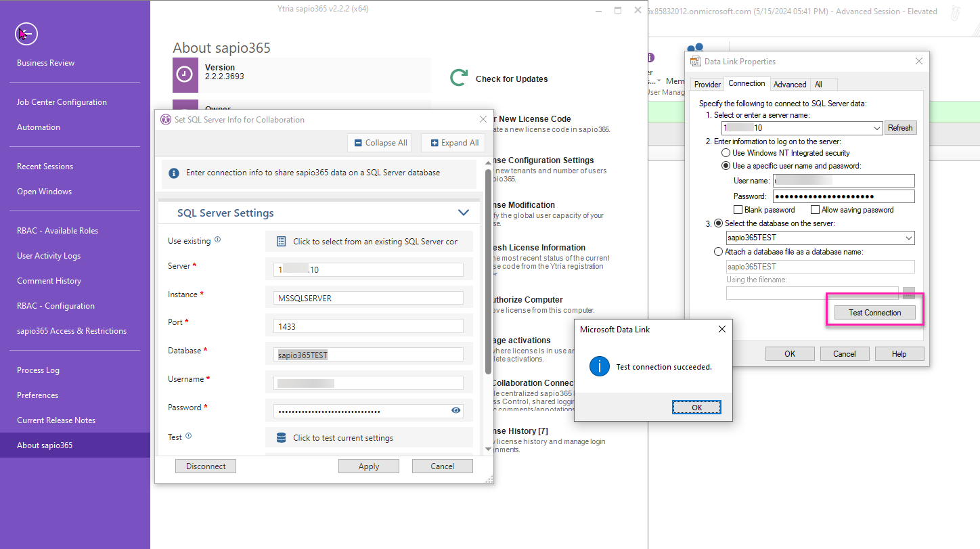The image size is (980, 549).
Task: Click the back arrow in the purple sidebar
Action: [x=26, y=34]
